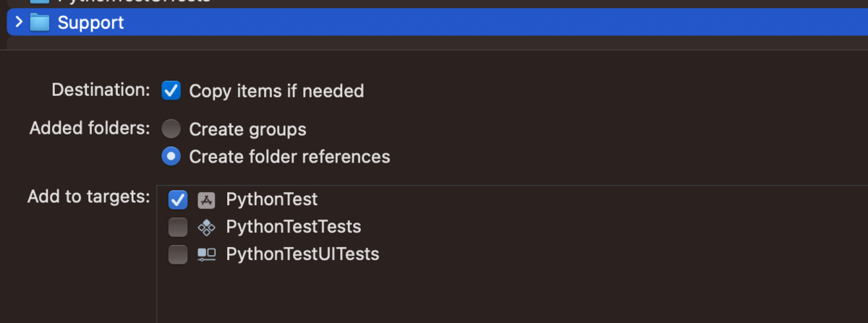
Task: Select the Create groups radio button
Action: click(171, 129)
